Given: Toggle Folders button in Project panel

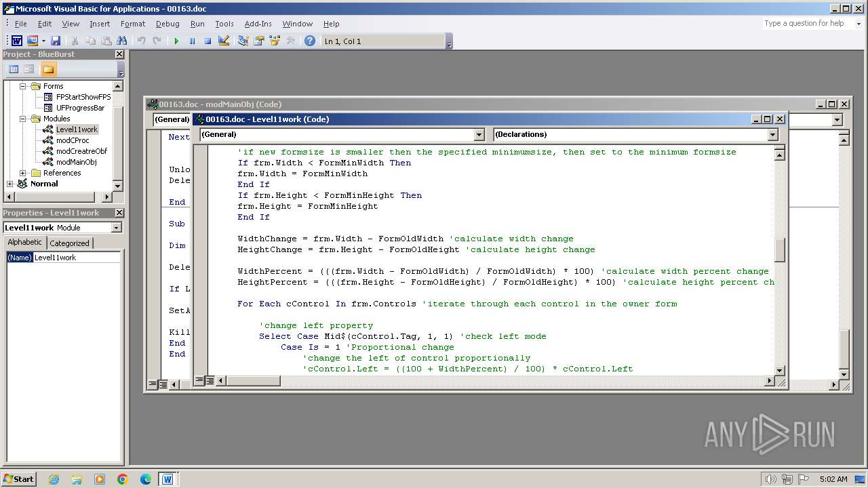Looking at the screenshot, I should 48,69.
